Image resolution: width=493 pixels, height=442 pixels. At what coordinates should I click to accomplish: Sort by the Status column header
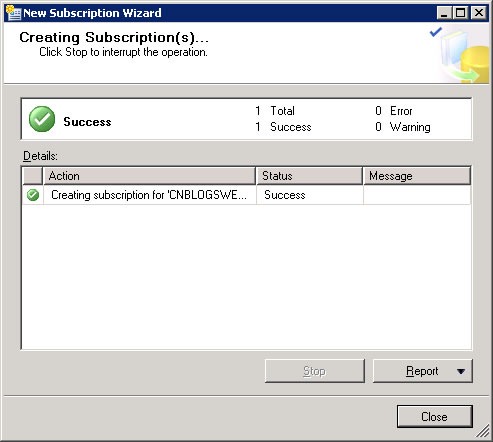click(310, 176)
